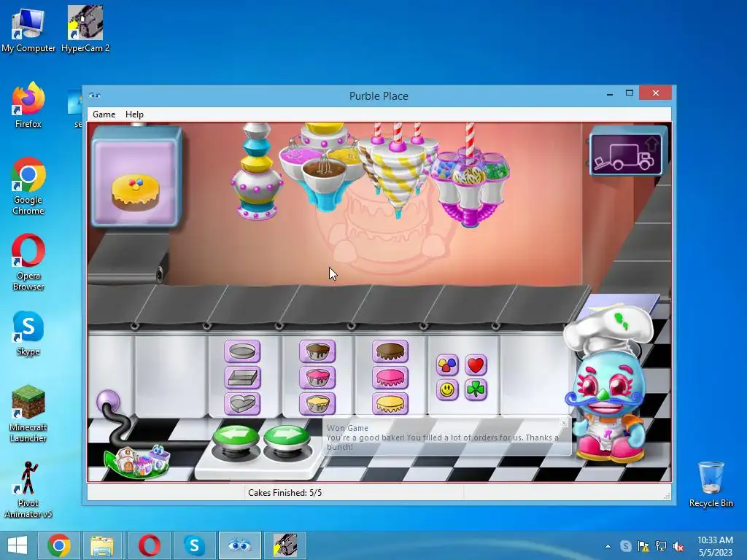Open My Computer desktop icon
Viewport: 747px width, 560px height.
click(28, 30)
